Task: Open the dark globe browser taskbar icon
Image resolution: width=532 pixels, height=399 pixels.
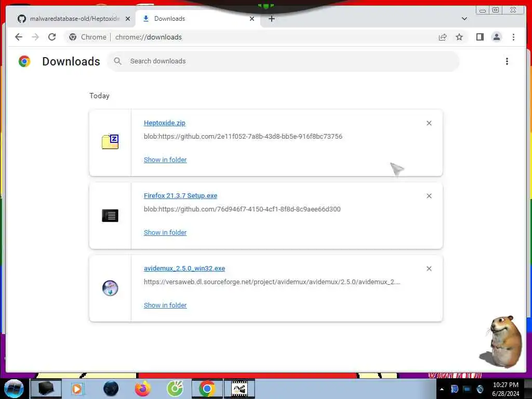Action: [x=111, y=389]
